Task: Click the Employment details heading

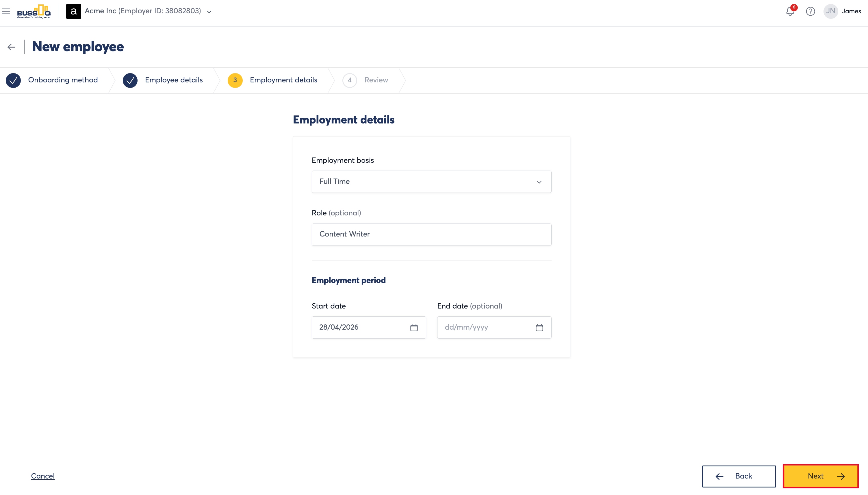Action: 344,120
